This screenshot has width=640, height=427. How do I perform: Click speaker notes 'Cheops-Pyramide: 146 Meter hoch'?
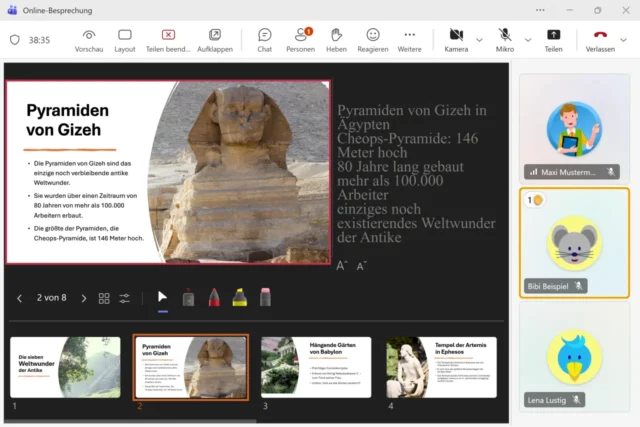tap(407, 145)
